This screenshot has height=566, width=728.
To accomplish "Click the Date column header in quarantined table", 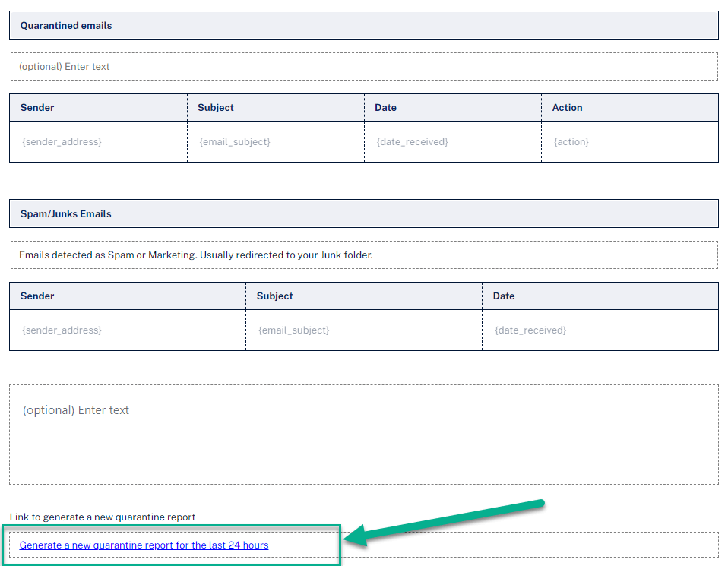I will [453, 108].
